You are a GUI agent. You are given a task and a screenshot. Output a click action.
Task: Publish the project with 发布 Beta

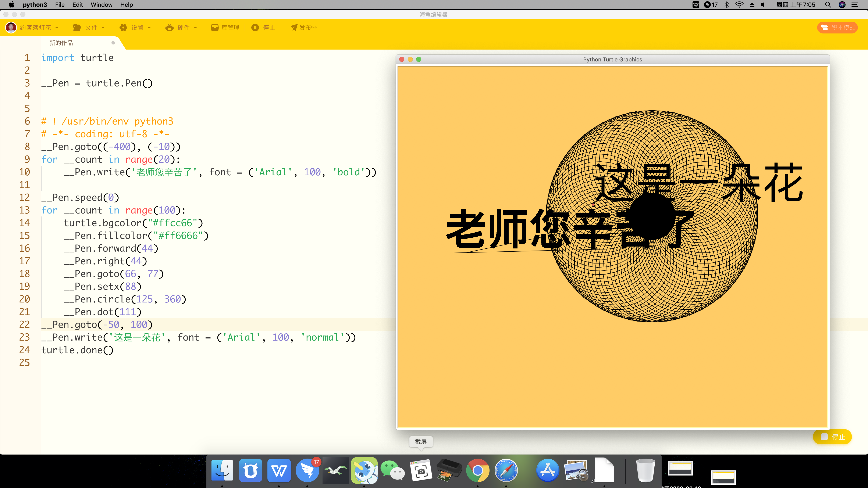[304, 28]
